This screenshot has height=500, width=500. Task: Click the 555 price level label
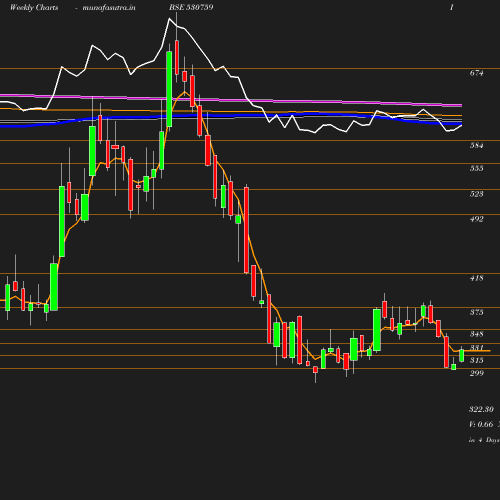tap(476, 168)
